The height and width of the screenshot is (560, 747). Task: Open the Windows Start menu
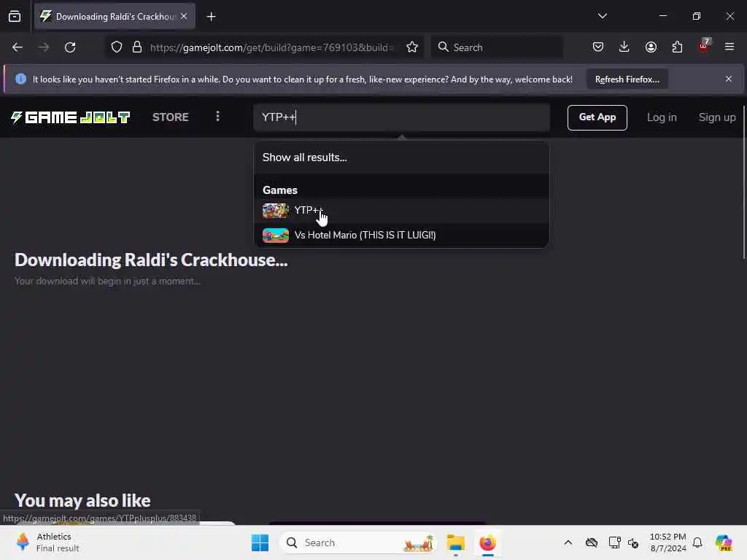coord(260,542)
